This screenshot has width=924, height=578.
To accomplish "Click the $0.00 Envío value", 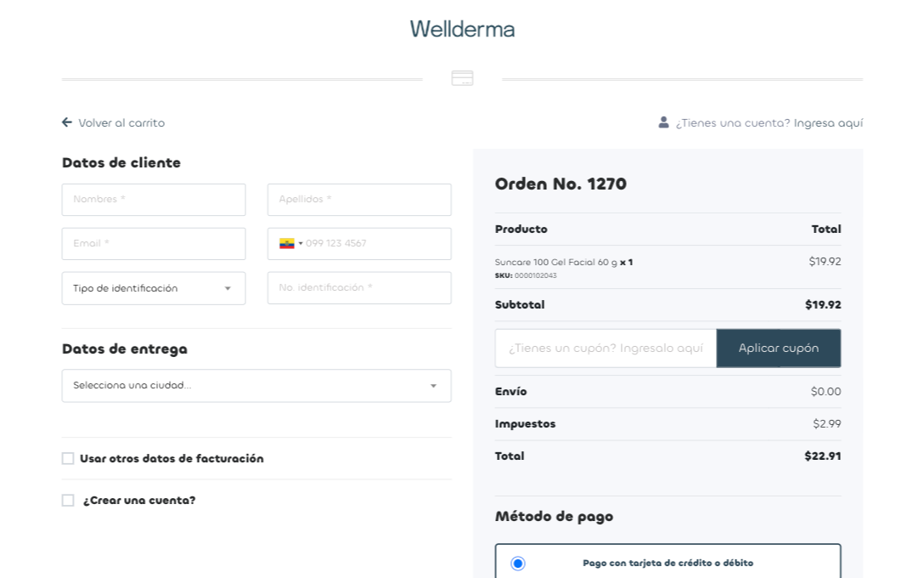I will (825, 391).
